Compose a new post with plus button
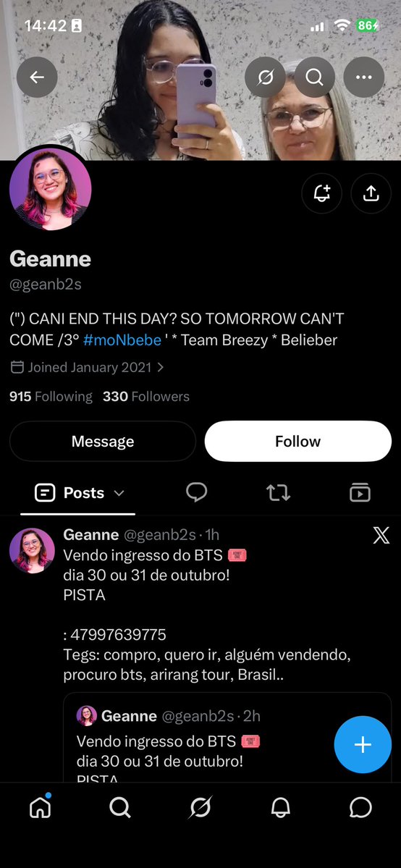 (363, 744)
